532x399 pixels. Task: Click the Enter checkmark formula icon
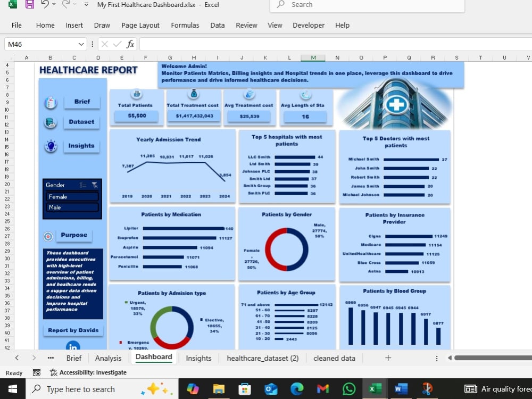(118, 45)
